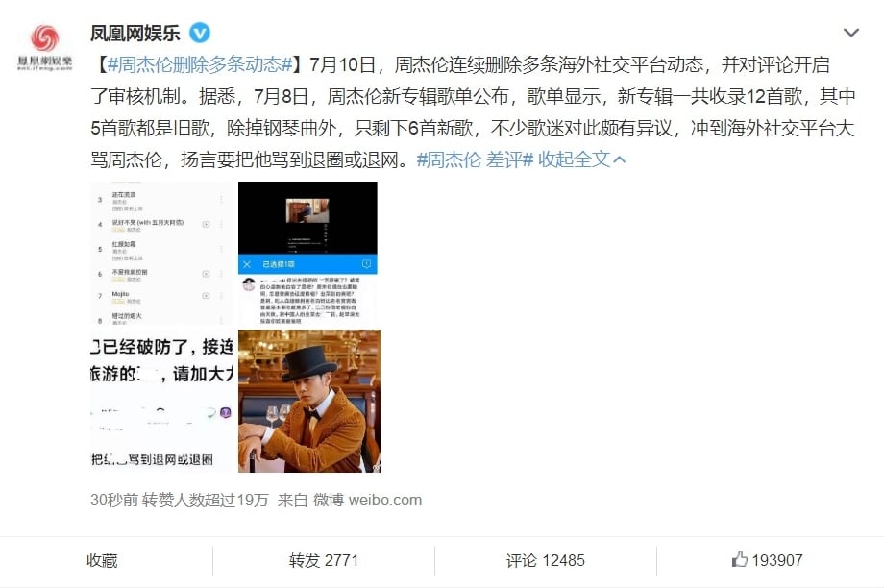The height and width of the screenshot is (588, 884).
Task: Open hashtag #周杰伦删除多条动态#
Action: pyautogui.click(x=200, y=64)
